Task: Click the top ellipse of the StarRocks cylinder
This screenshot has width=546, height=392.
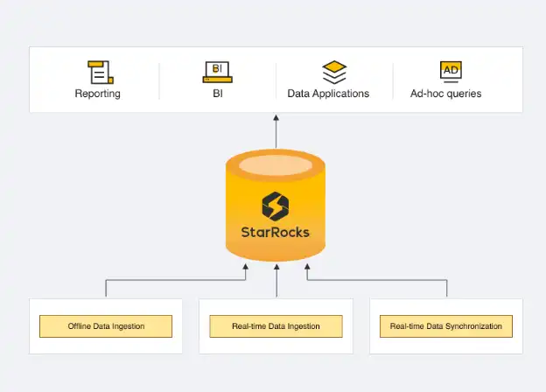Action: tap(276, 165)
